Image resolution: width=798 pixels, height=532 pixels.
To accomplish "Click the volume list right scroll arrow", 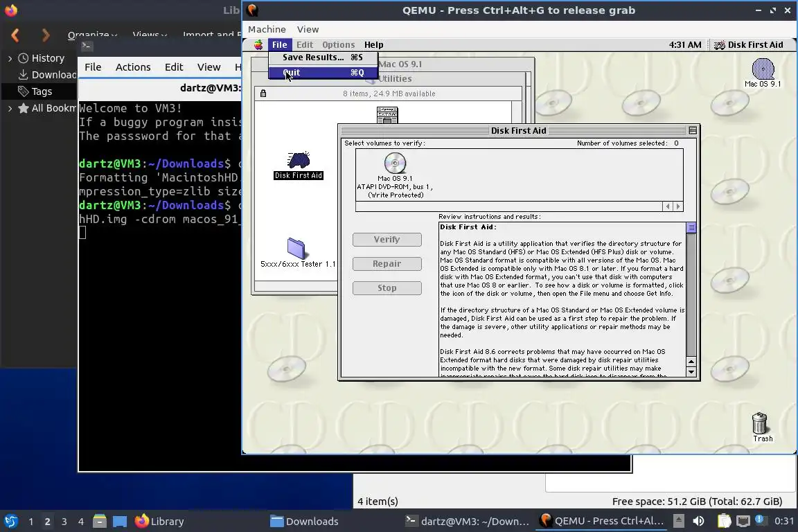I will pos(678,206).
